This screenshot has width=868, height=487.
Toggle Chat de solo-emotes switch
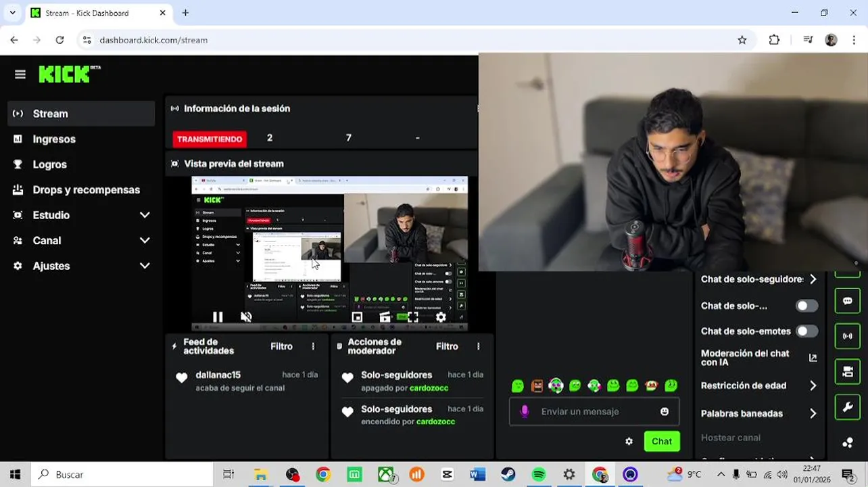point(806,331)
